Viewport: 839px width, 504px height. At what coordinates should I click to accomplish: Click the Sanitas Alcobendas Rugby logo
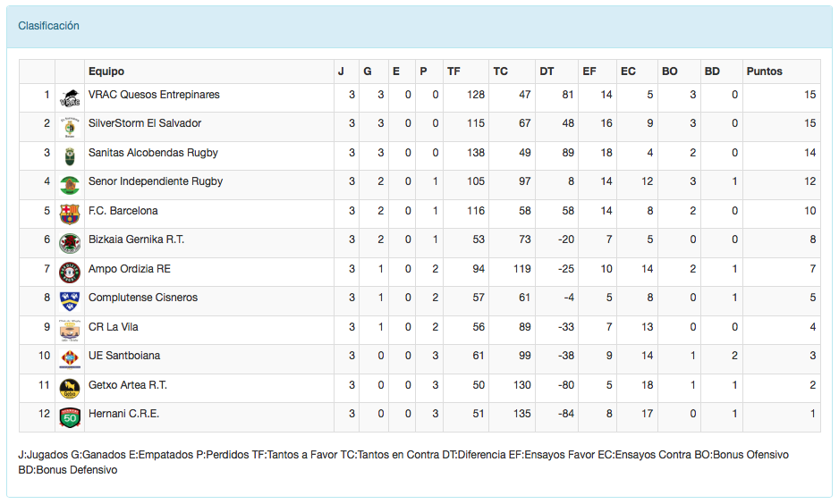69,156
